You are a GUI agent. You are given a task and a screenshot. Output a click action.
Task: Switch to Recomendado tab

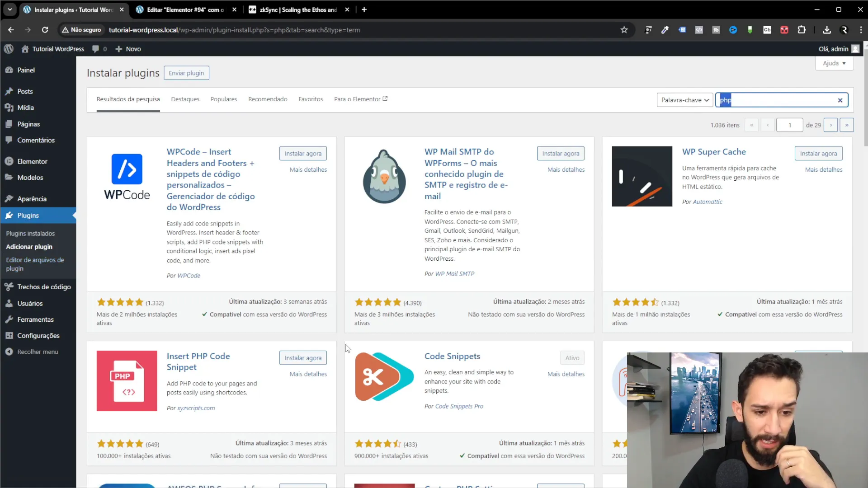pos(268,99)
